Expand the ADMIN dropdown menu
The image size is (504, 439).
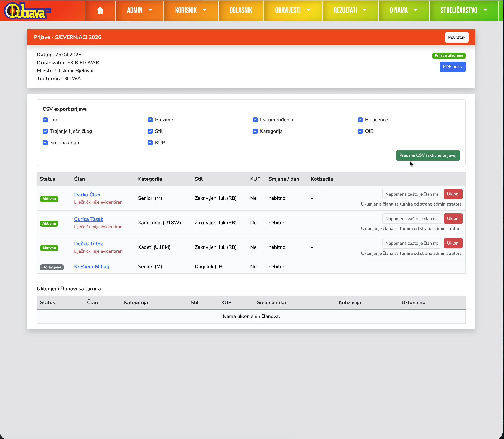pos(139,10)
